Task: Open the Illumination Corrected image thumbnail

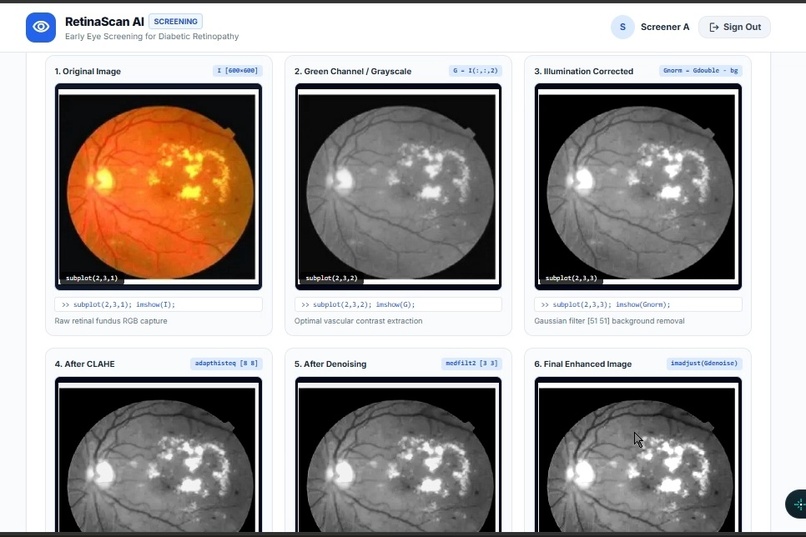Action: pos(638,187)
